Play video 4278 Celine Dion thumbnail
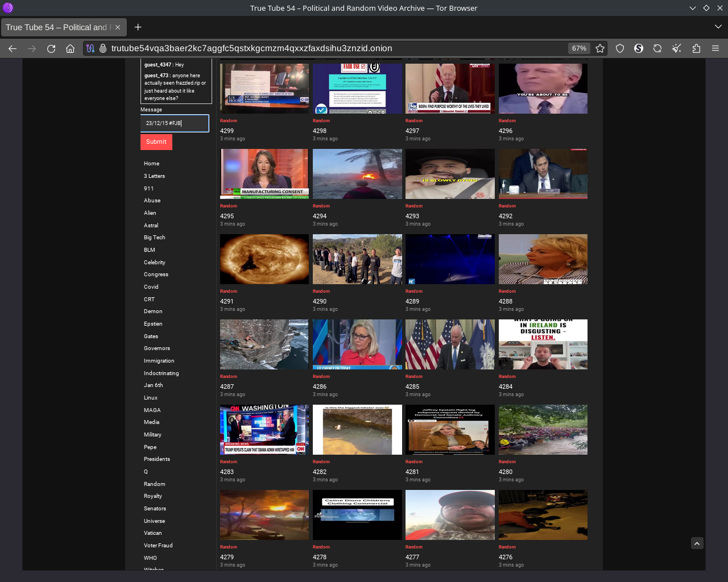The image size is (728, 582). [x=357, y=515]
